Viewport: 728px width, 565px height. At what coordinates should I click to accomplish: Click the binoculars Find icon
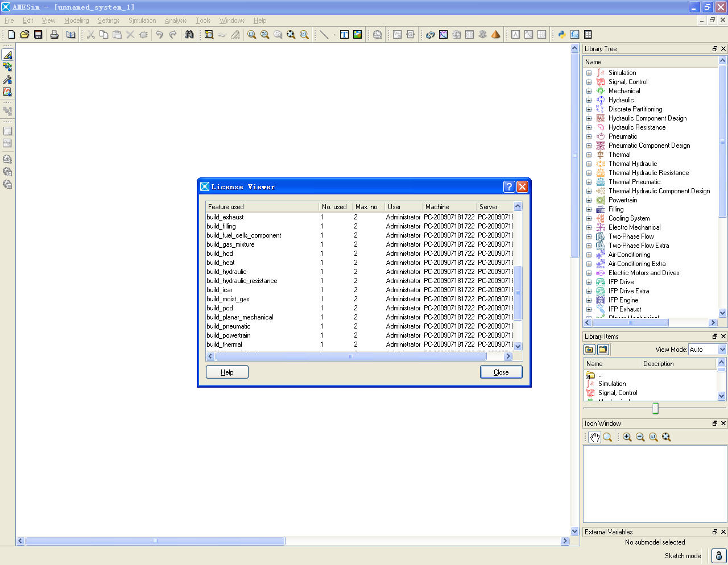[189, 35]
